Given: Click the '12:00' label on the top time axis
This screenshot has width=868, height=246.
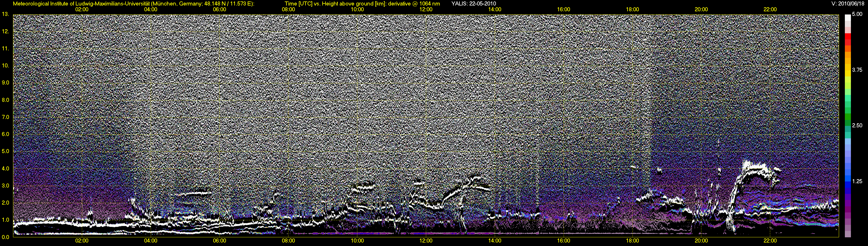Looking at the screenshot, I should [426, 10].
